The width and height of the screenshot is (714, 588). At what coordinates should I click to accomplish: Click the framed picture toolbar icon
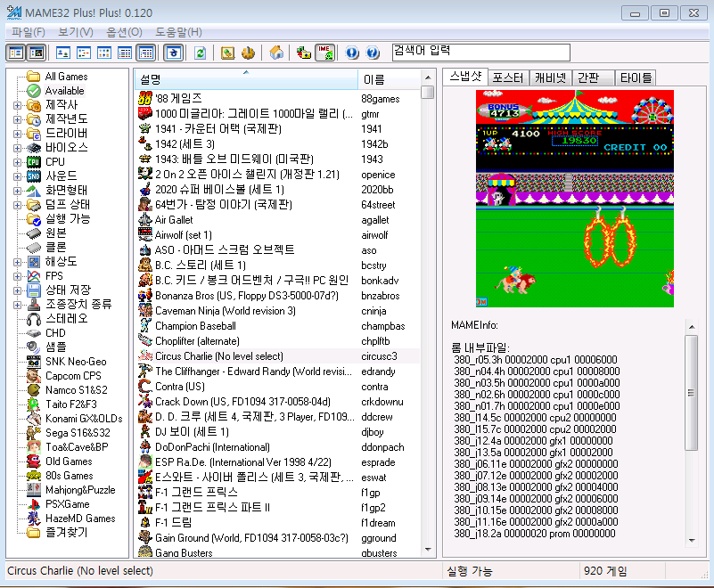pyautogui.click(x=227, y=53)
